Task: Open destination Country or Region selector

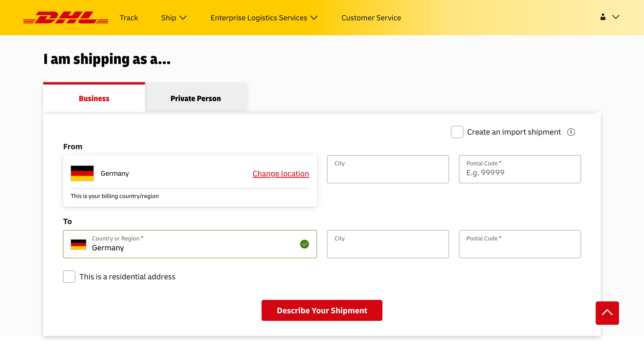Action: pyautogui.click(x=190, y=244)
